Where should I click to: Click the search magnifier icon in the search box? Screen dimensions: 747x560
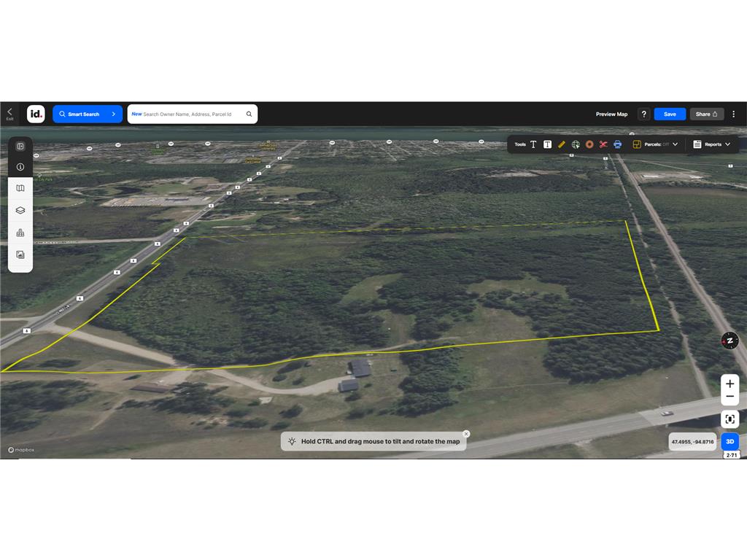point(249,114)
